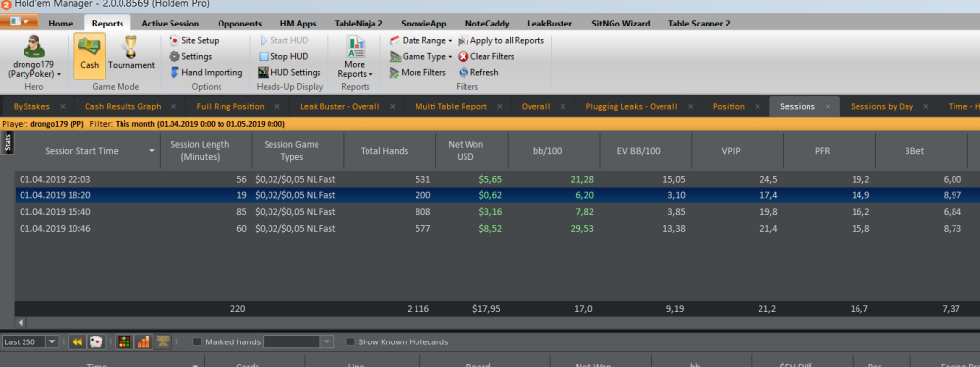The width and height of the screenshot is (980, 367).
Task: Switch to the Overall report tab
Action: [x=536, y=106]
